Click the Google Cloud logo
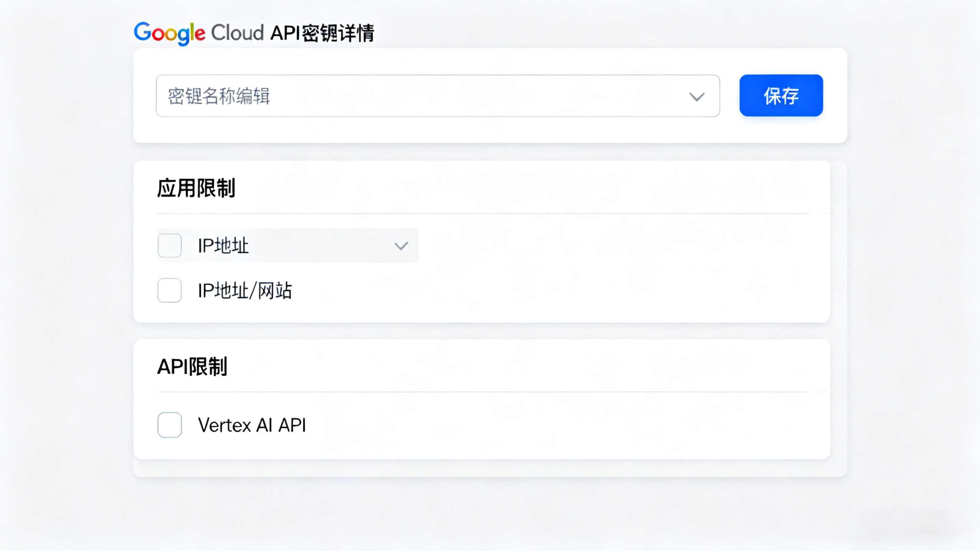Viewport: 980px width, 551px height. [x=199, y=33]
